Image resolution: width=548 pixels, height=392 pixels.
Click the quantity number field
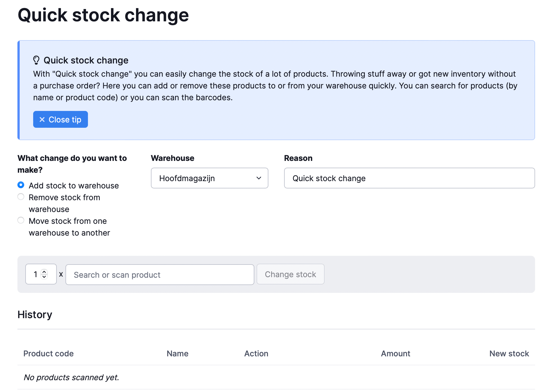click(36, 274)
